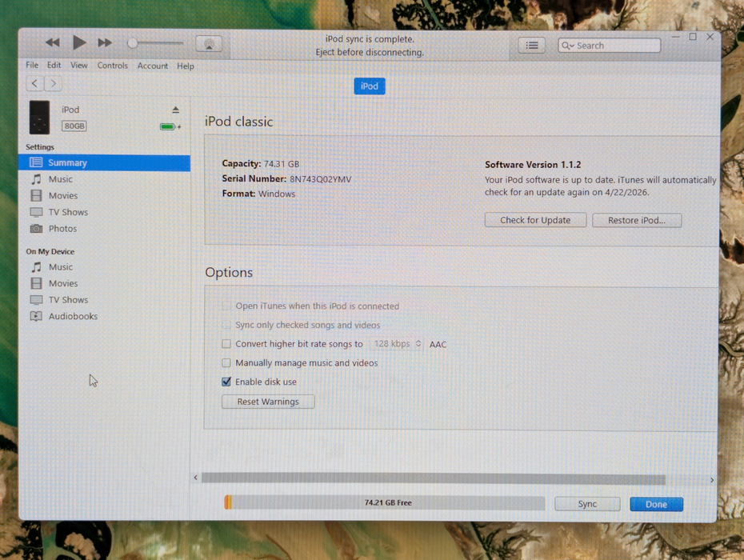The height and width of the screenshot is (560, 744).
Task: Uncheck Enable disk use
Action: click(226, 382)
